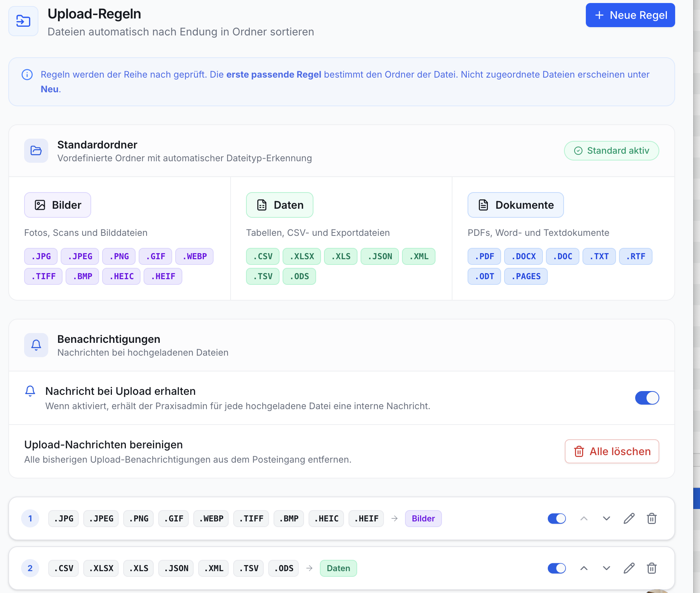Move rule 2 up using chevron
700x593 pixels.
pos(584,568)
